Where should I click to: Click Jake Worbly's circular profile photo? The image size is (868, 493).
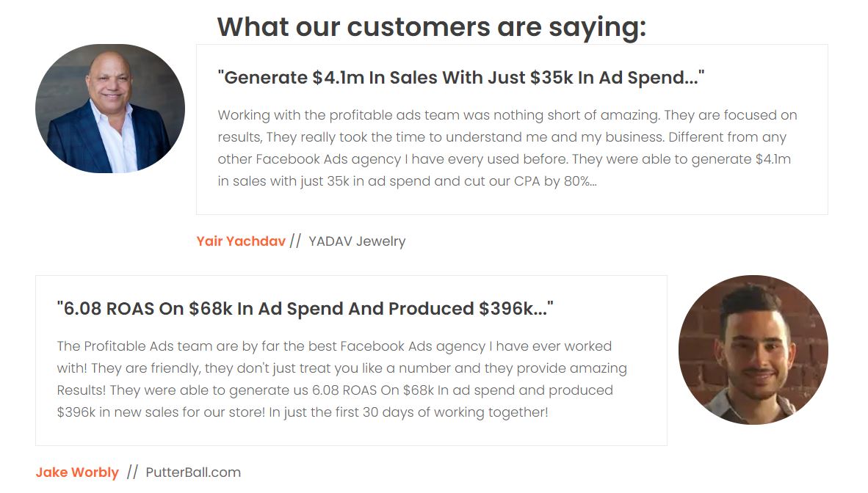click(x=753, y=350)
